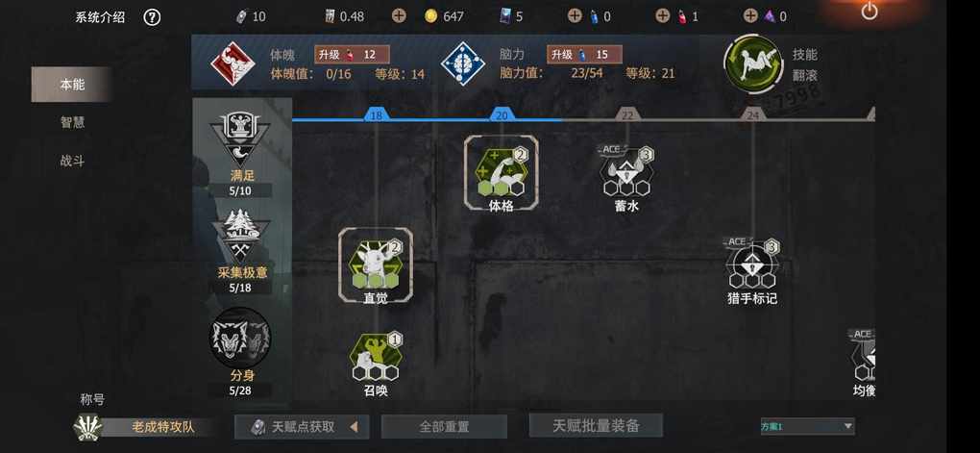Click the 翻滚 skill circle icon

pyautogui.click(x=753, y=65)
